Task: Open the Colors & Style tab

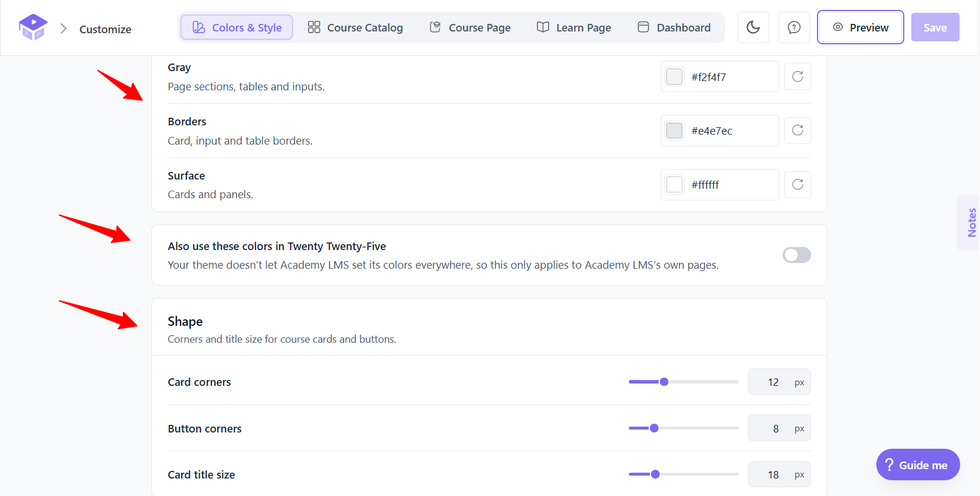Action: tap(236, 27)
